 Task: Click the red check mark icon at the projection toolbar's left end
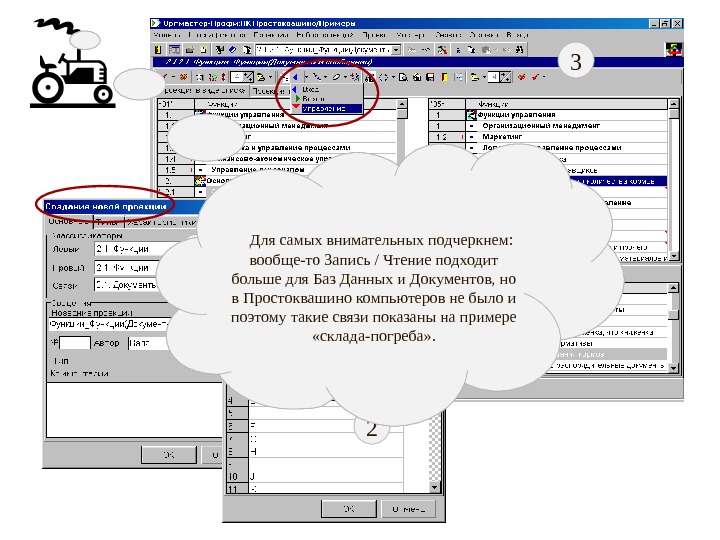click(165, 77)
